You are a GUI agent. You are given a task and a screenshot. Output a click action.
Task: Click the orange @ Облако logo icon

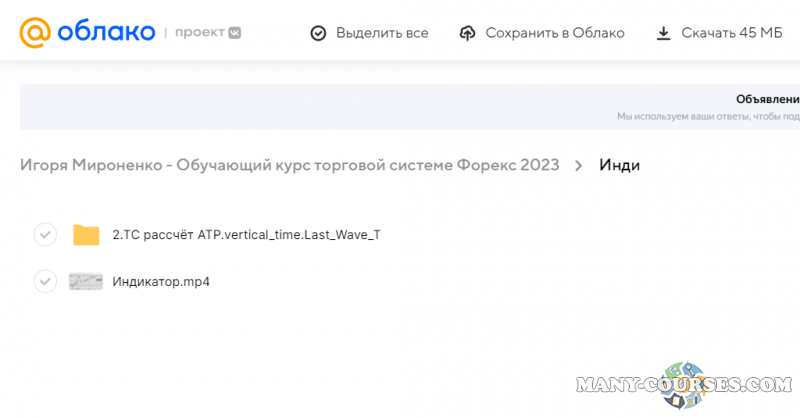(x=35, y=32)
